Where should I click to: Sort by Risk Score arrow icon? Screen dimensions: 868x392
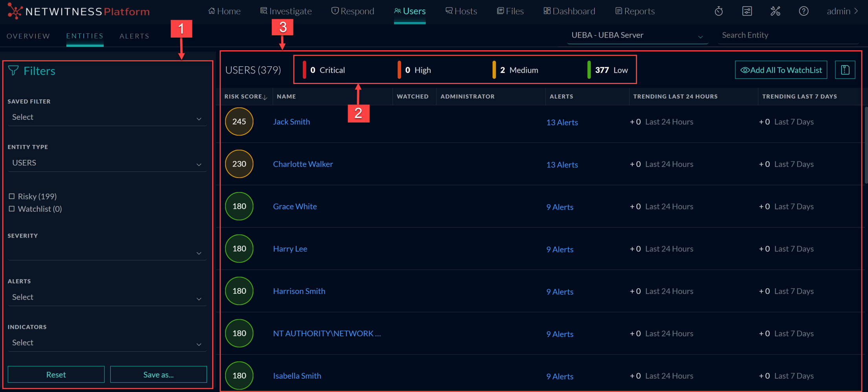point(265,97)
